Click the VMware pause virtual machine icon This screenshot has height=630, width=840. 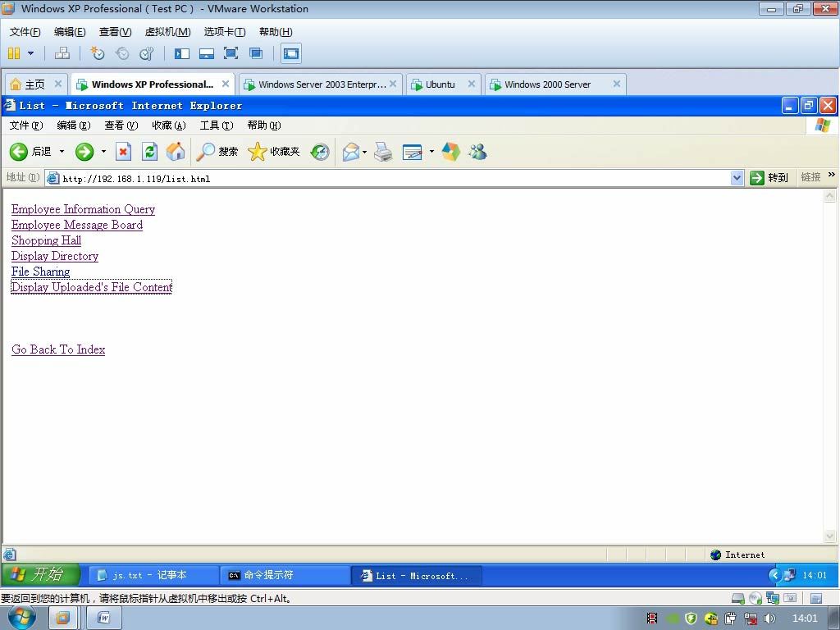point(14,53)
